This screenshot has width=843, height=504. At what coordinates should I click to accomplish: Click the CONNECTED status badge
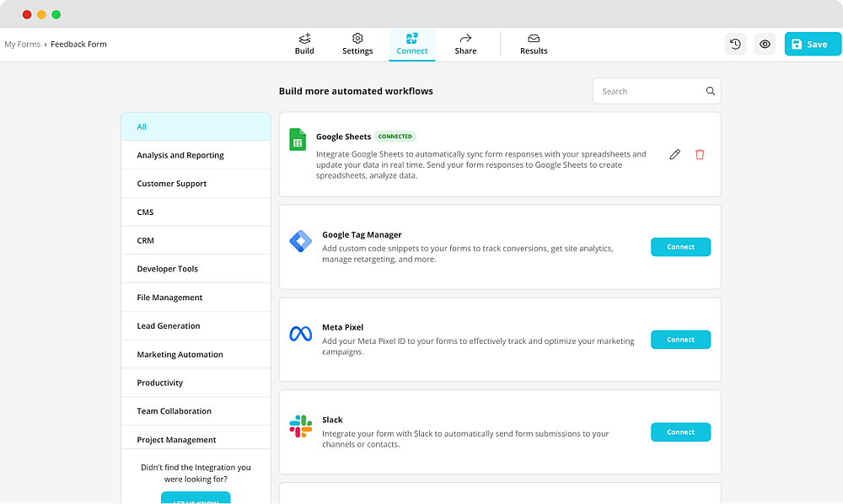click(x=395, y=137)
